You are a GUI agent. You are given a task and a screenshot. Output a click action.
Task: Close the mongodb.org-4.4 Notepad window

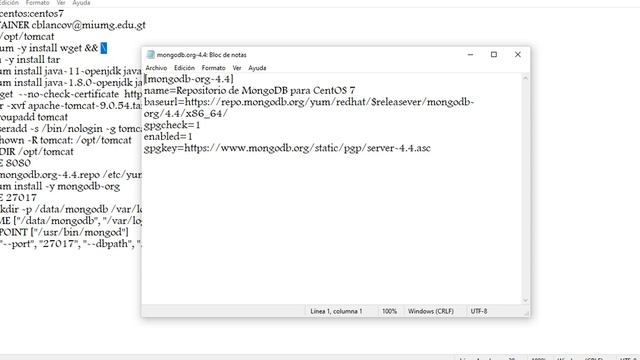tap(518, 54)
